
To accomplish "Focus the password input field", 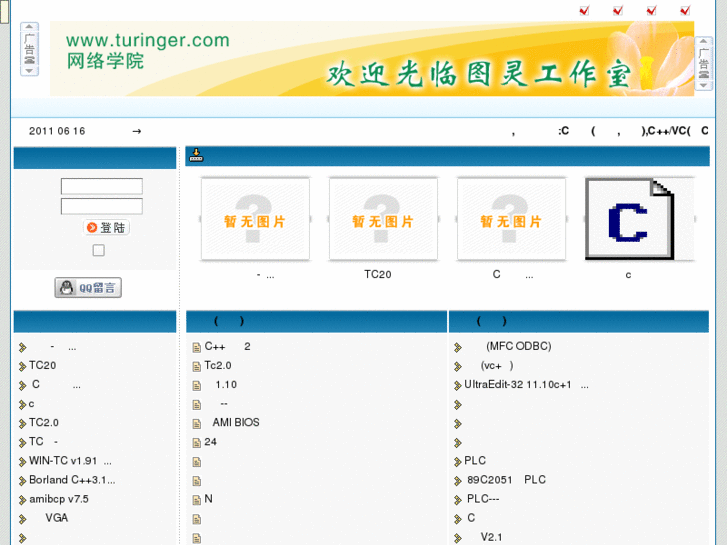I will click(102, 206).
